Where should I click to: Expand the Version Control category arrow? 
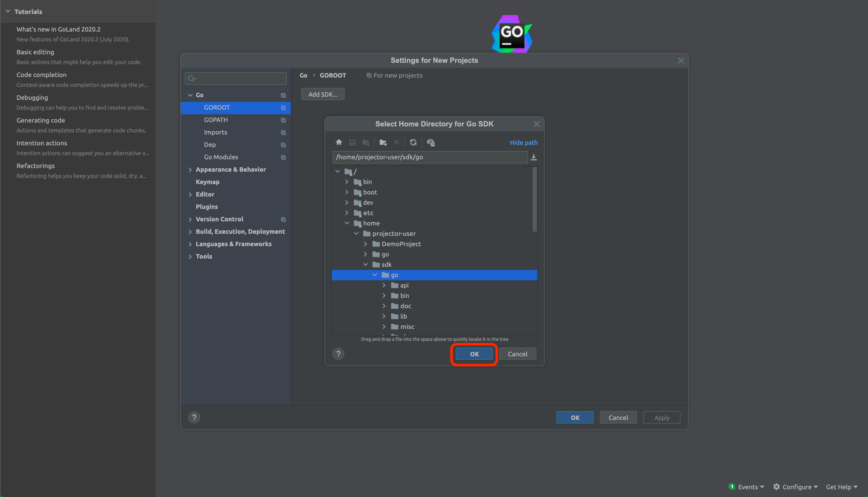click(x=190, y=220)
